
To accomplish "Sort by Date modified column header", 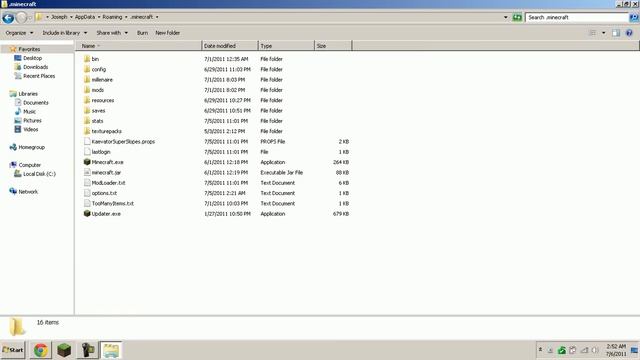I will (230, 46).
